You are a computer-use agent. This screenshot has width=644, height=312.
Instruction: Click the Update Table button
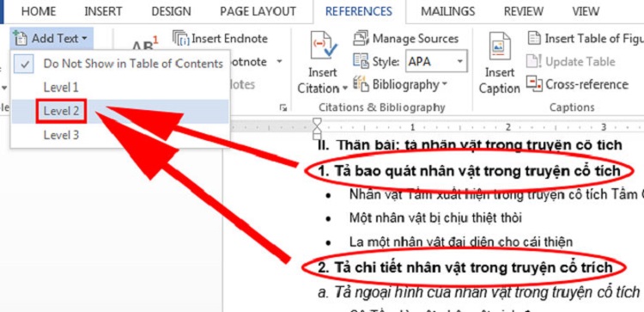(571, 62)
